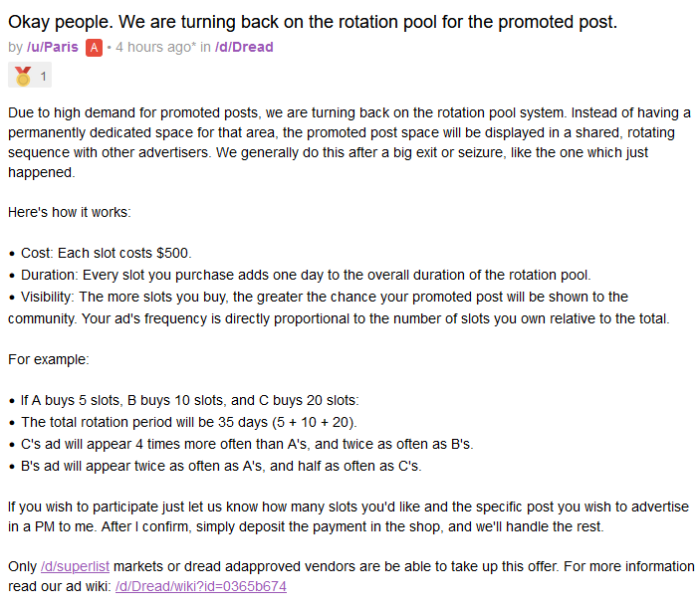Viewport: 700px width, 610px height.
Task: Click the gold medal award icon
Action: click(x=22, y=75)
